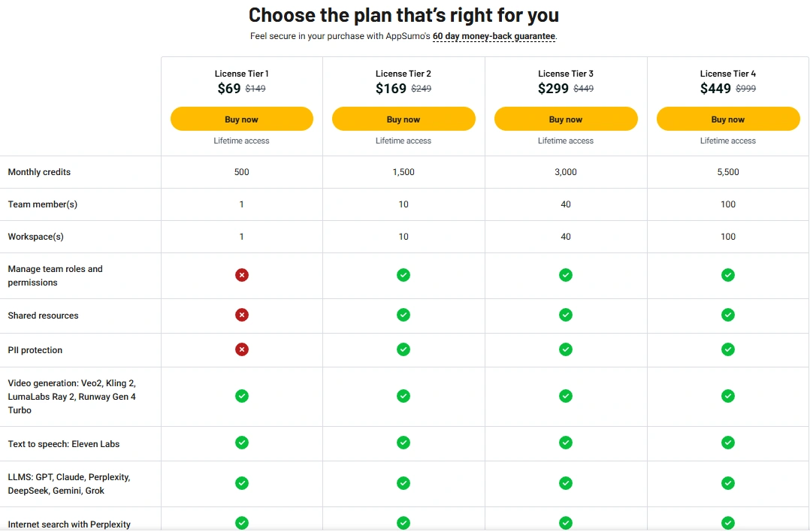Image resolution: width=810 pixels, height=532 pixels.
Task: Click green check for Tier 3 Shared resources
Action: [x=566, y=315]
